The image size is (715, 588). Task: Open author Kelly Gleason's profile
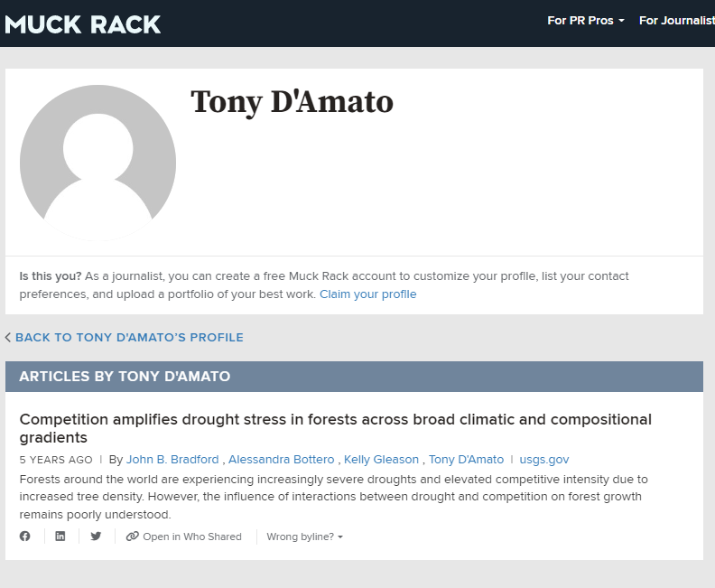(381, 460)
